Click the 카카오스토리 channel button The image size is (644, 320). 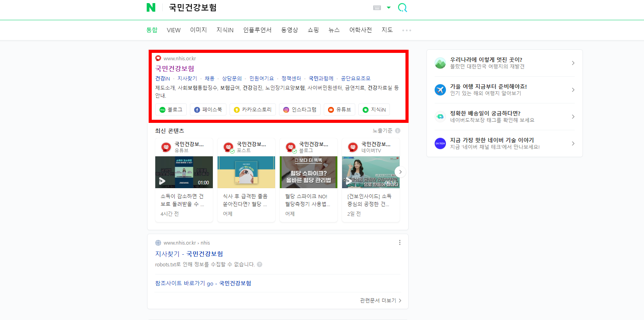pos(253,110)
